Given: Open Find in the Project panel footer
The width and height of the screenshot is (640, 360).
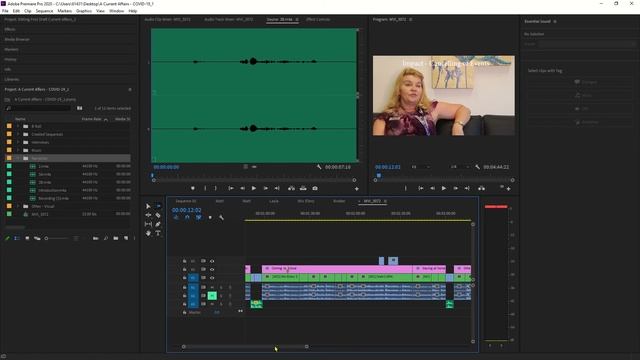Looking at the screenshot, I should [x=106, y=238].
